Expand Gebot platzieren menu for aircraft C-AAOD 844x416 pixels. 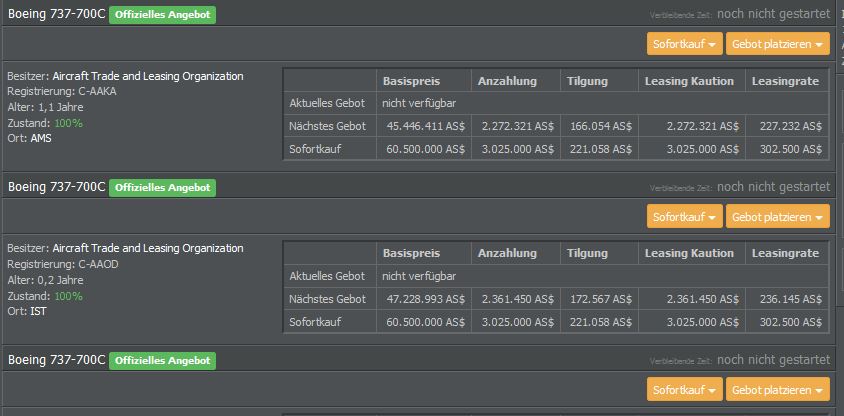[x=777, y=216]
